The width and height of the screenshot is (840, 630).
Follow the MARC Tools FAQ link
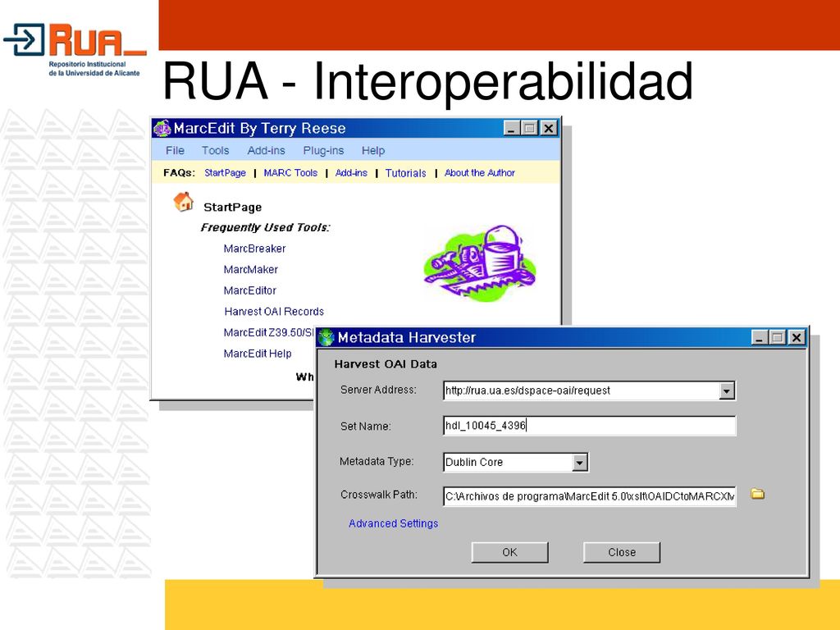coord(290,173)
